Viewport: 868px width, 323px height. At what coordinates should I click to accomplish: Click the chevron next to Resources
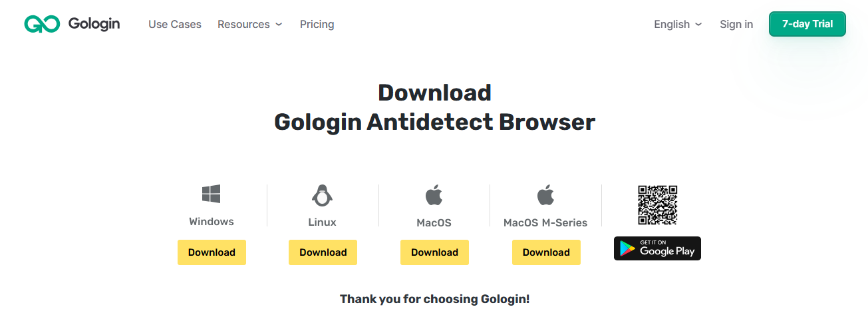point(279,25)
